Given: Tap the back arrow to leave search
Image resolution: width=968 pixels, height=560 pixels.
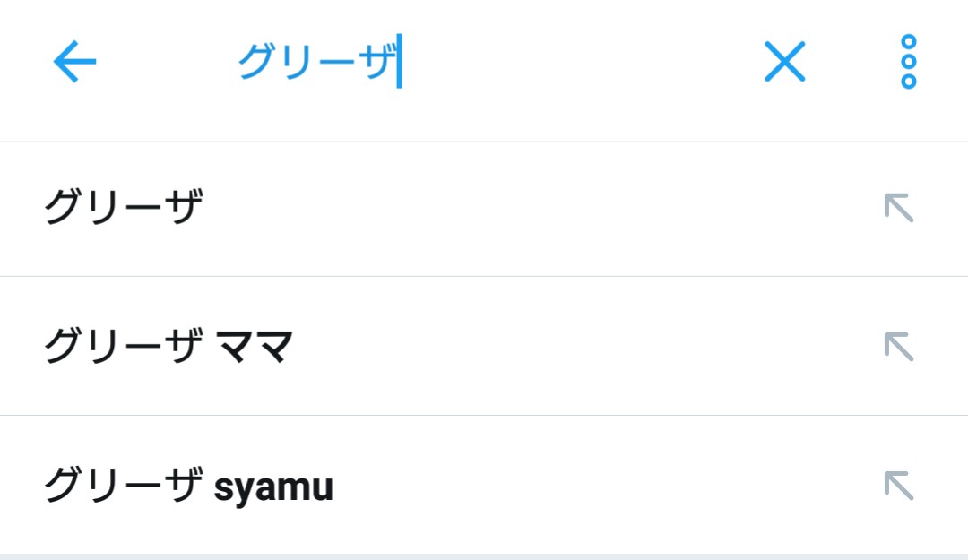Looking at the screenshot, I should pyautogui.click(x=74, y=63).
